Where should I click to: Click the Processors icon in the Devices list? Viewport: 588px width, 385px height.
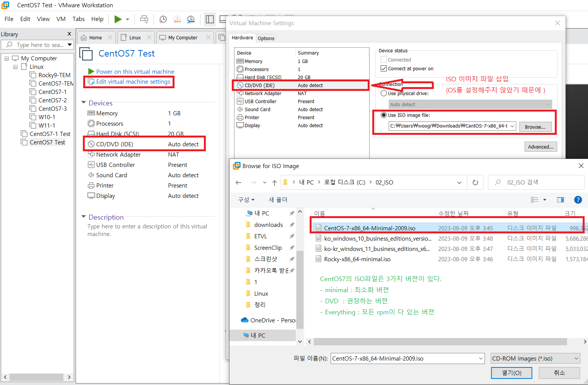click(91, 123)
